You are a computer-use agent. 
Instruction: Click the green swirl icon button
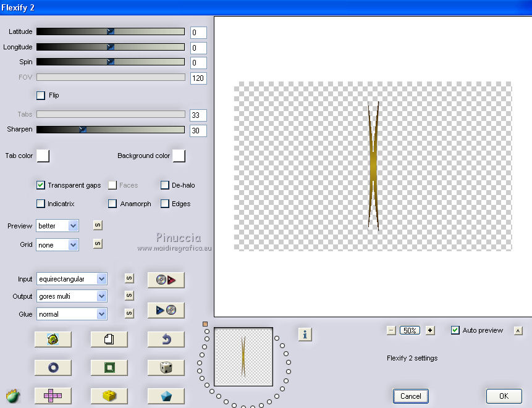53,339
